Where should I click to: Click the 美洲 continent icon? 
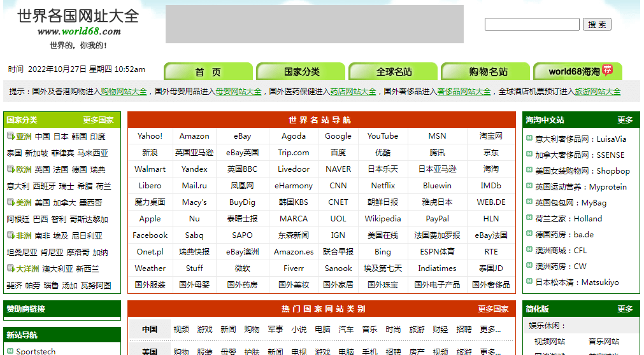(x=11, y=202)
